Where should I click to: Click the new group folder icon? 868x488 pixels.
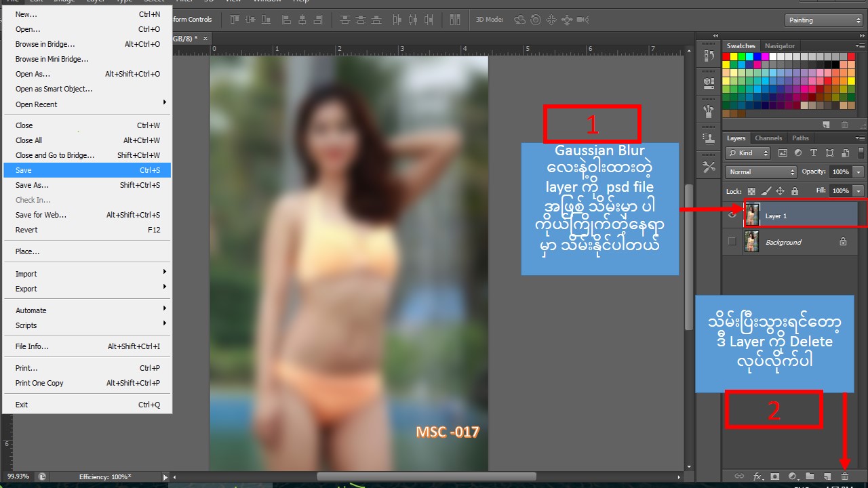tap(810, 476)
